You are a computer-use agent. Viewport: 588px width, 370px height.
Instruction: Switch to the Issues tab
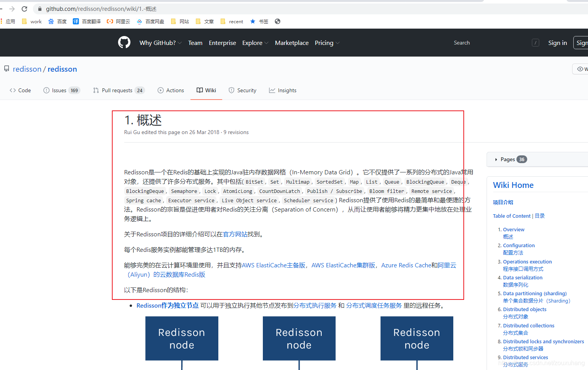click(x=62, y=90)
